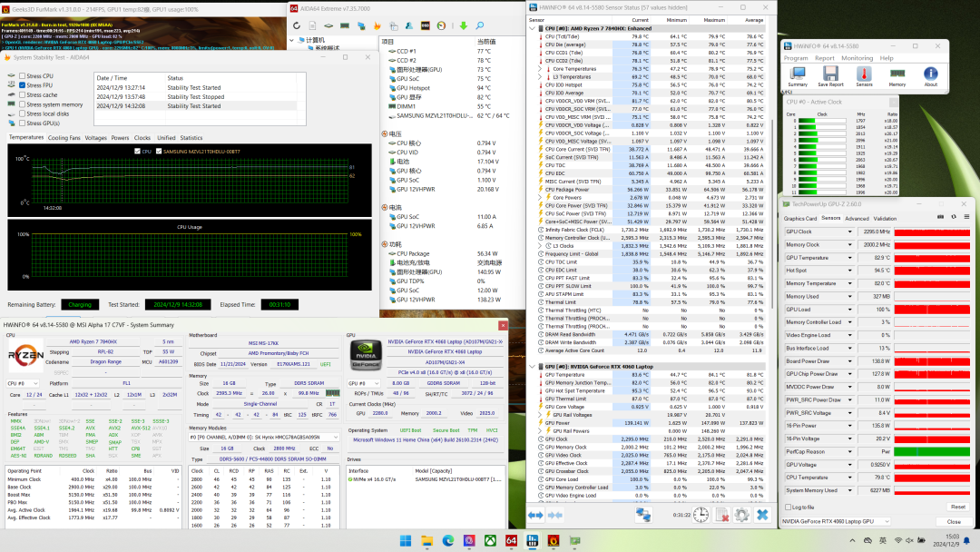Screen dimensions: 980x552
Task: Open HWiNFO Sensors thermometer icon
Action: pos(864,76)
